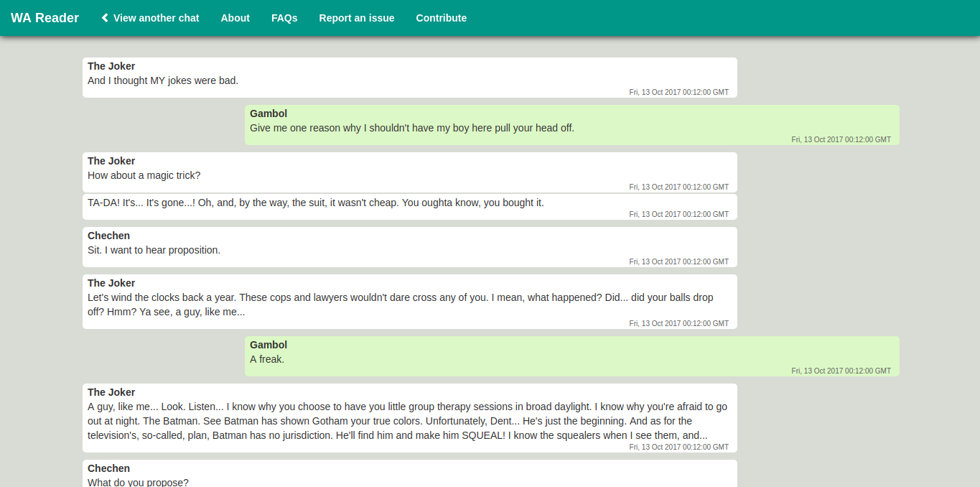Image resolution: width=980 pixels, height=487 pixels.
Task: Click timestamp under 'How about a magic trick?'
Action: click(x=678, y=187)
